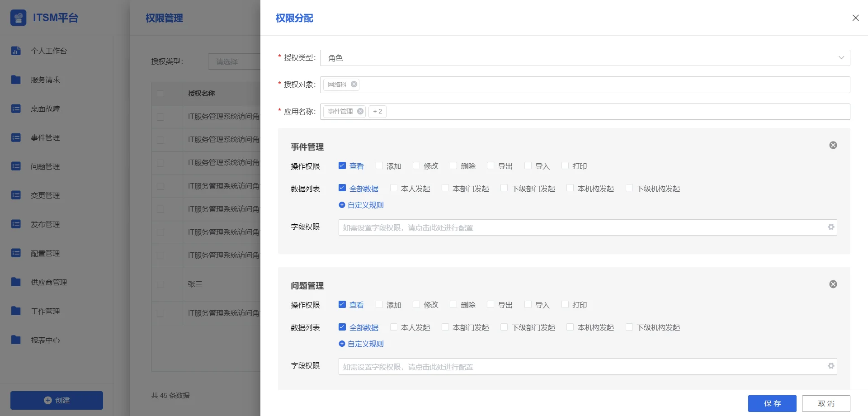Expand the +2 hidden tags in 应用名称
This screenshot has height=416, width=868.
(377, 111)
